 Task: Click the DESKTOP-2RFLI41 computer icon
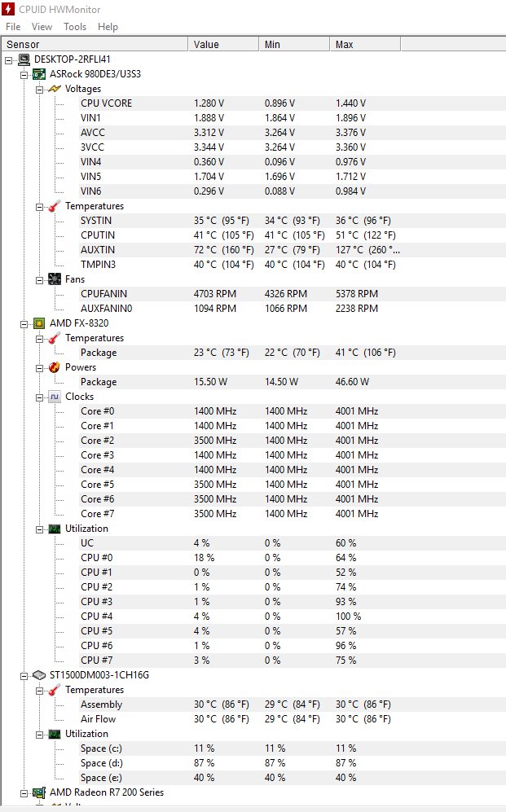tap(24, 59)
